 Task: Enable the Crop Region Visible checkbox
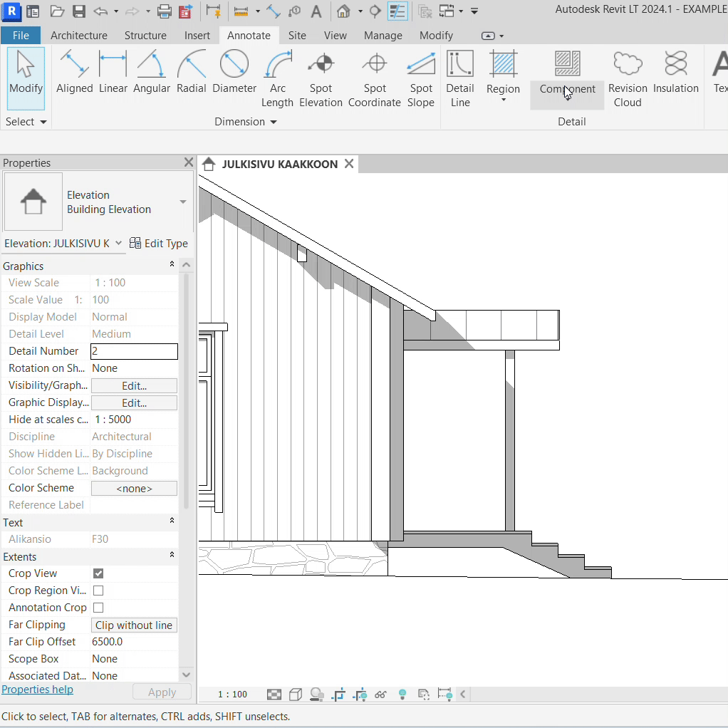click(98, 591)
